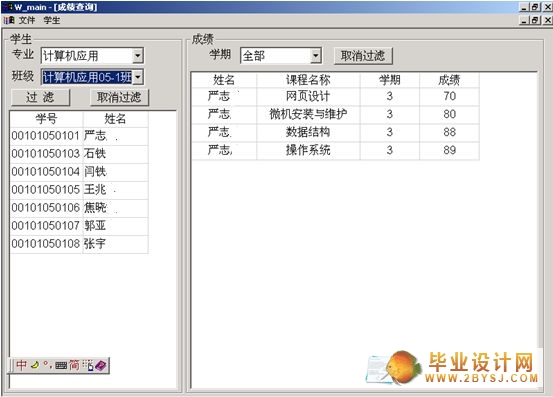This screenshot has height=397, width=553.
Task: Click 取消过滤 button in 成绩 panel
Action: (x=363, y=56)
